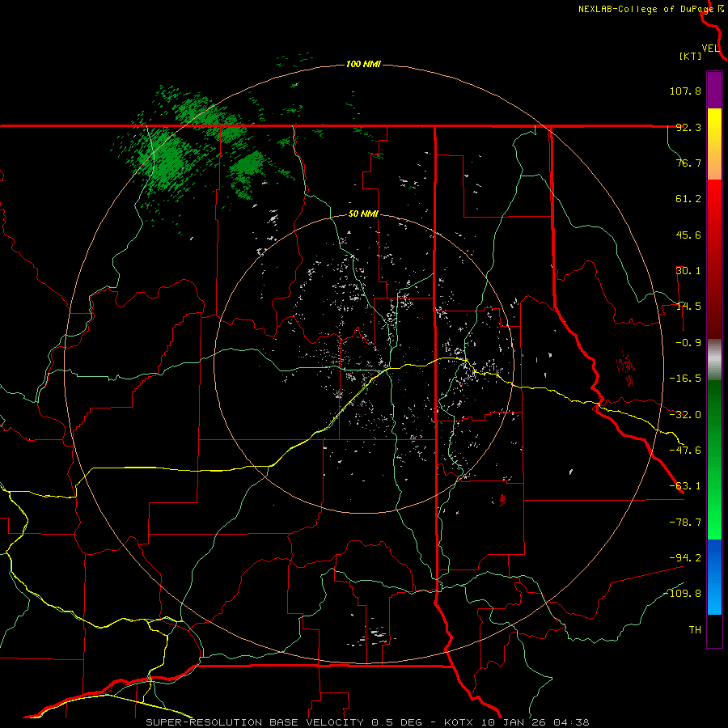Screen dimensions: 728x728
Task: Click the -94.2 velocity scale value
Action: coord(685,557)
